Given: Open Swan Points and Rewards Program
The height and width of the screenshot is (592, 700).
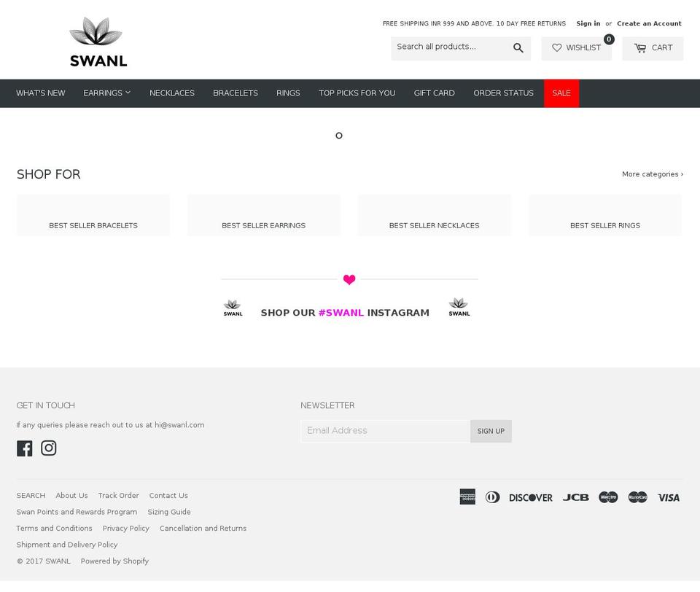Looking at the screenshot, I should coord(77,512).
